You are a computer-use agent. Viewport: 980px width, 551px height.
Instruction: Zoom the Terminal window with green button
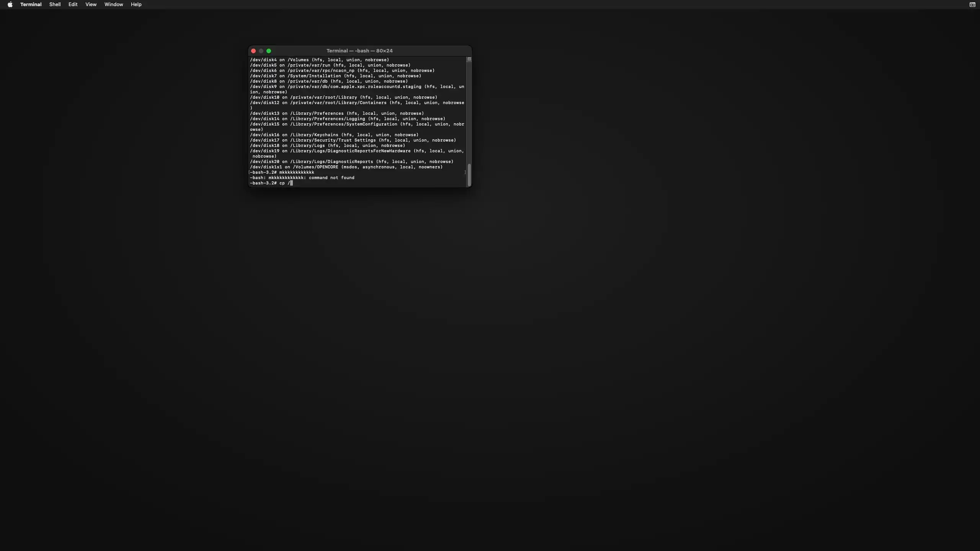[x=269, y=51]
